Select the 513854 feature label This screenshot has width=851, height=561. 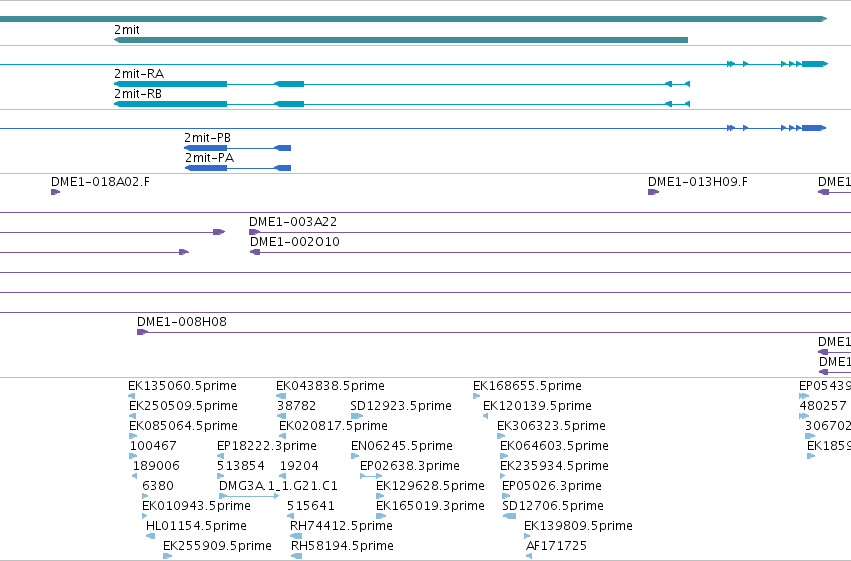[x=241, y=466]
